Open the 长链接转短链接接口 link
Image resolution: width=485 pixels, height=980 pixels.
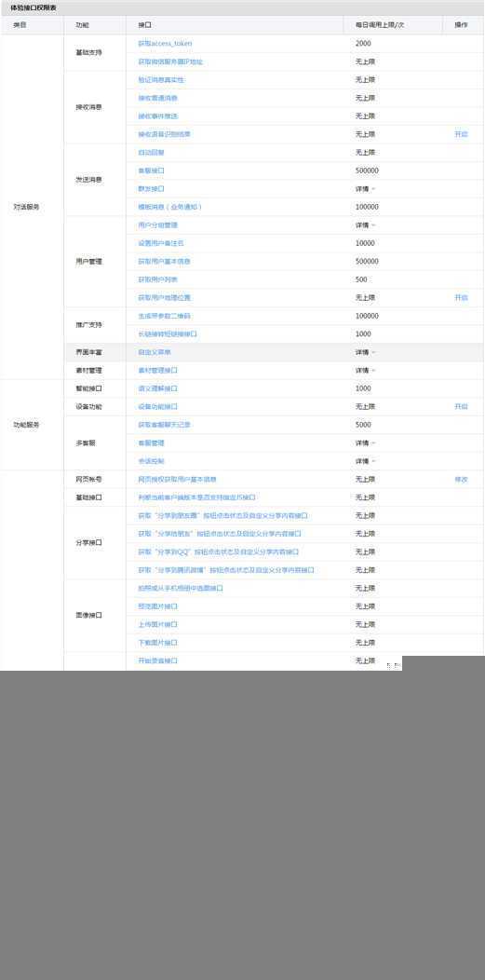[168, 334]
